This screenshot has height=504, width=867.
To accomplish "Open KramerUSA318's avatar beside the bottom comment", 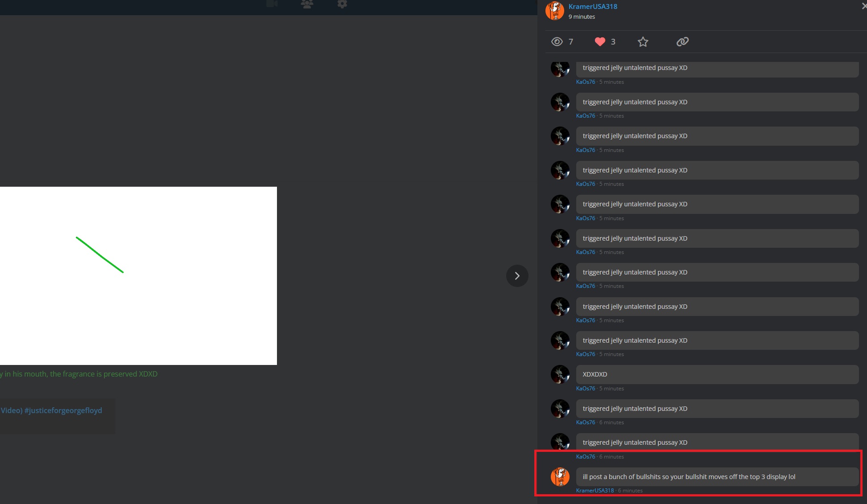I will (560, 477).
